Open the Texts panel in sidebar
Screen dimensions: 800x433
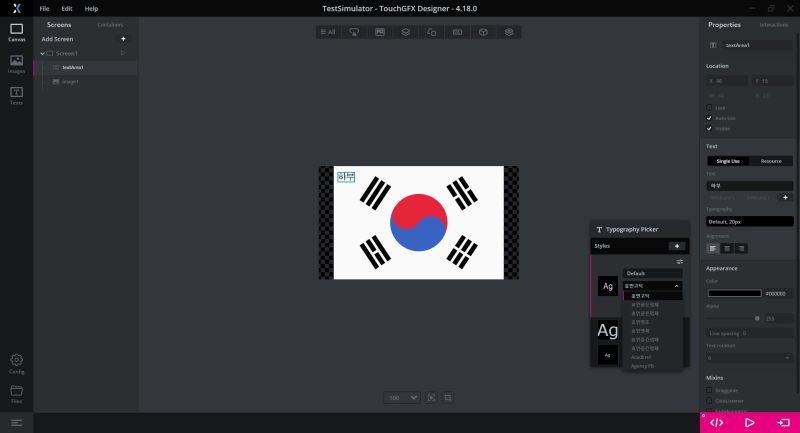point(16,95)
